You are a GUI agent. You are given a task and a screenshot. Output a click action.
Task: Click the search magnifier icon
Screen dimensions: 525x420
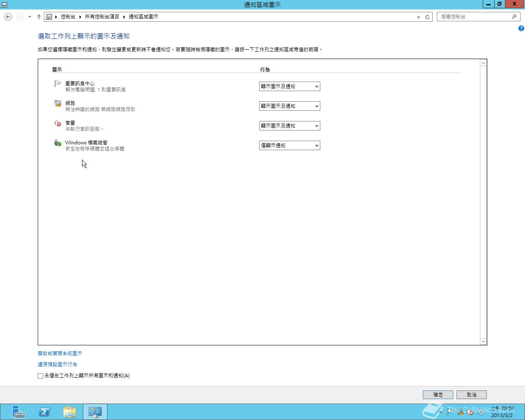click(x=514, y=17)
